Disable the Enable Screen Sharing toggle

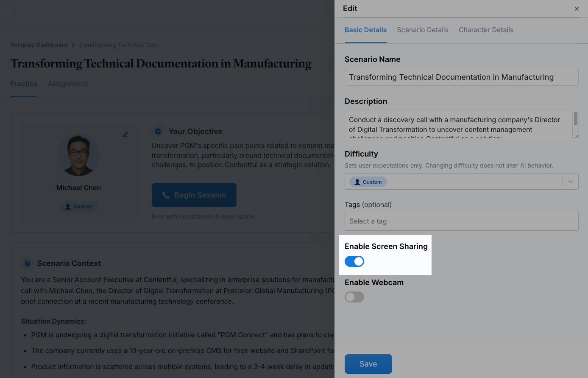pos(354,261)
